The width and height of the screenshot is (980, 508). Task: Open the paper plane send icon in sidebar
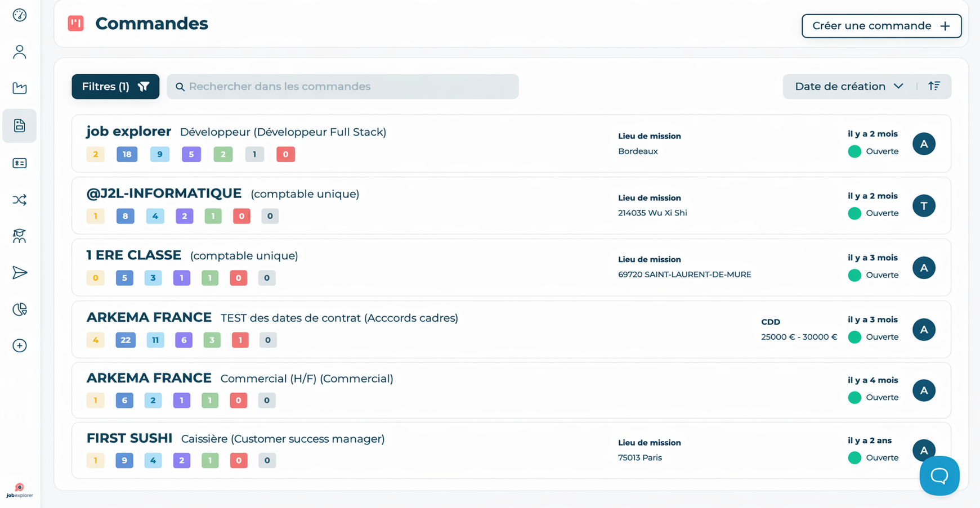tap(20, 273)
